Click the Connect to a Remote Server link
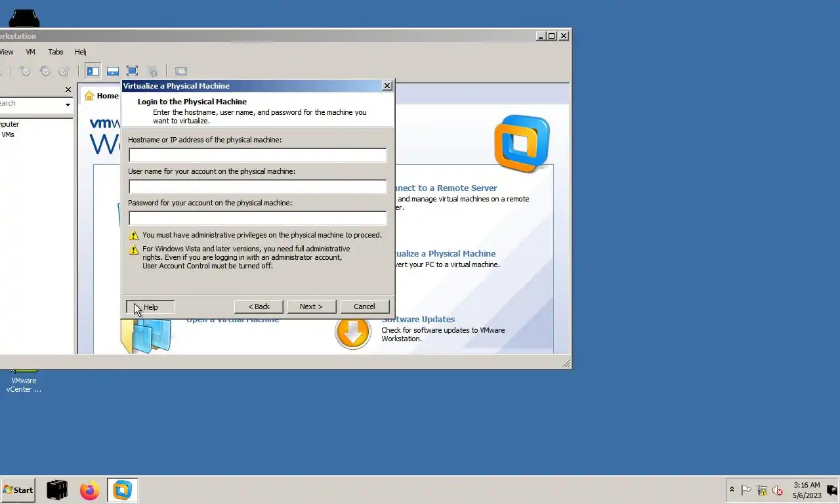This screenshot has width=840, height=504. tap(446, 188)
